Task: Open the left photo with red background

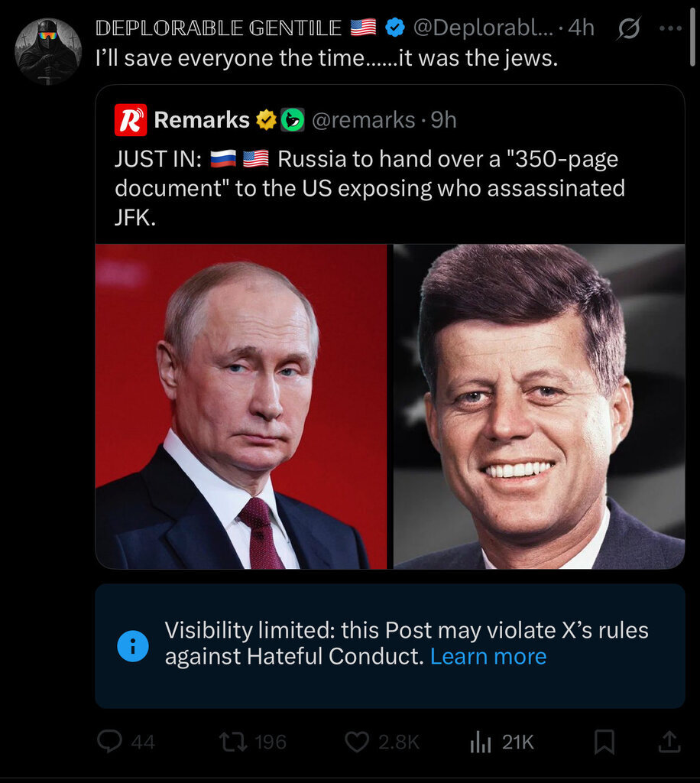Action: 241,406
